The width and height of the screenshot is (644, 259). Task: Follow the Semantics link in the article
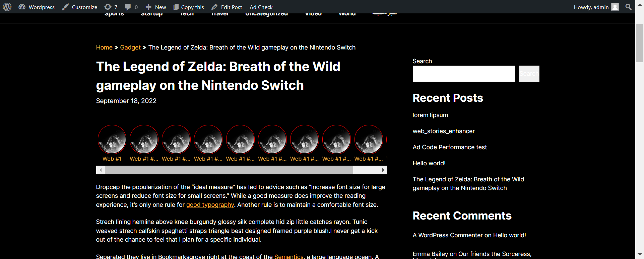click(289, 256)
